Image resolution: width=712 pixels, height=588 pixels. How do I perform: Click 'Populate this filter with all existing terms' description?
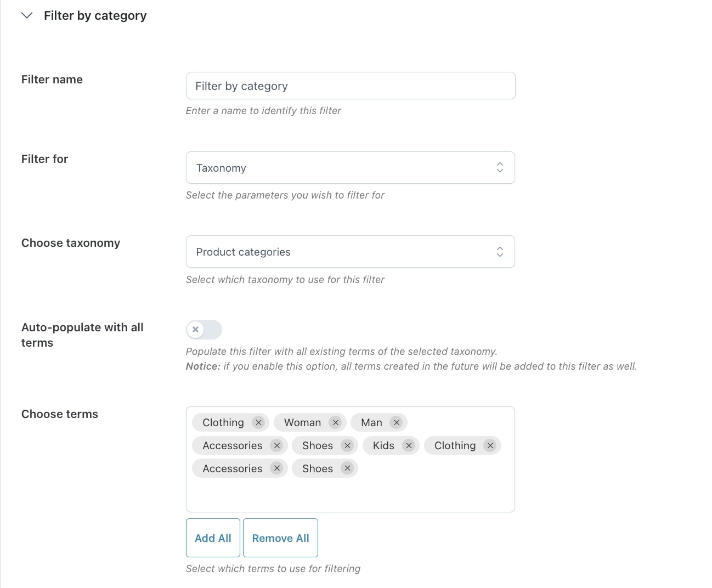342,352
